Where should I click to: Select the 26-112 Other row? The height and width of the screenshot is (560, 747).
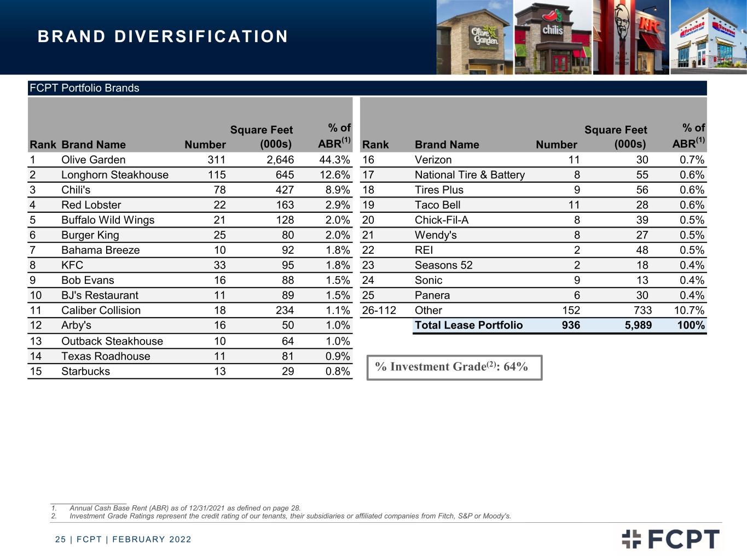(533, 311)
